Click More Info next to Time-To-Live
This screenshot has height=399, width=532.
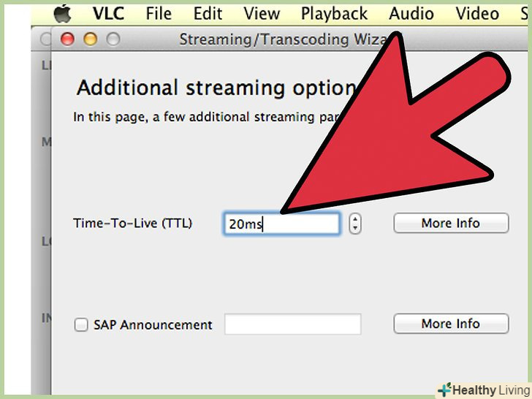[451, 223]
